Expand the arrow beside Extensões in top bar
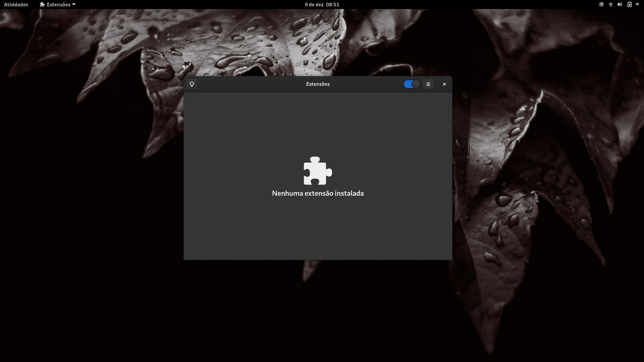This screenshot has width=644, height=362. [x=74, y=4]
